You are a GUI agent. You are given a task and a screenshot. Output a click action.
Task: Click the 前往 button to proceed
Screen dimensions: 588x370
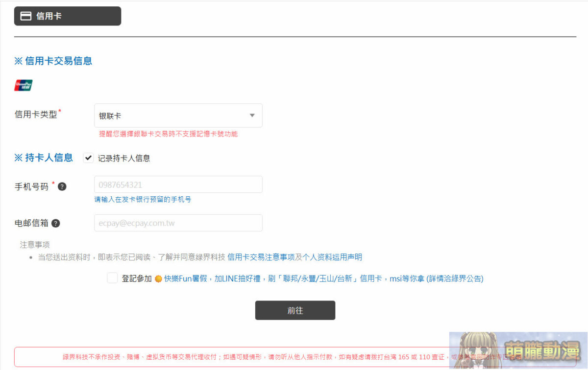(x=295, y=310)
